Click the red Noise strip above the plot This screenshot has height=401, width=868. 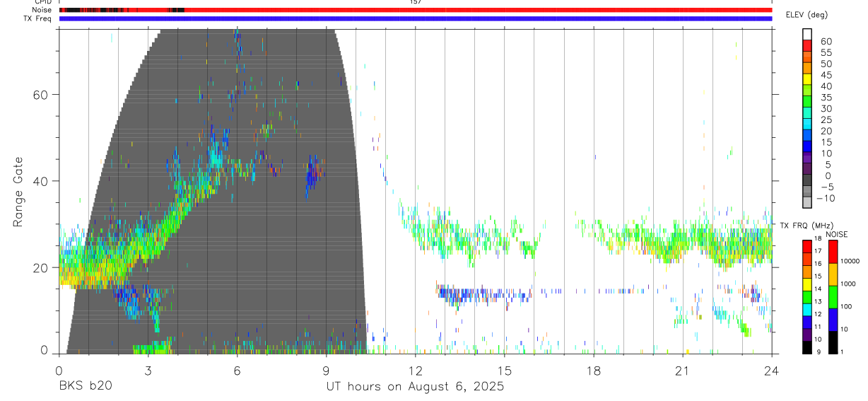pyautogui.click(x=415, y=10)
